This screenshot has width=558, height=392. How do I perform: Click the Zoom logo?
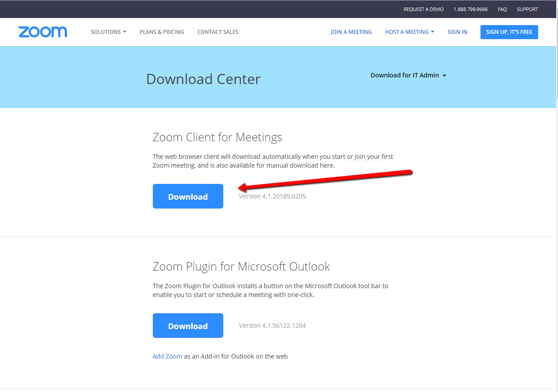(43, 32)
